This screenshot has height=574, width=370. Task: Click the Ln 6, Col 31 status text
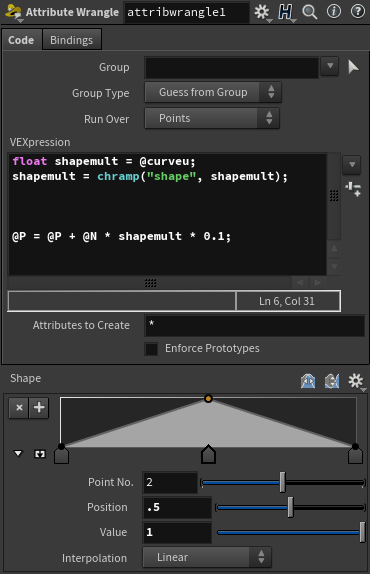287,301
